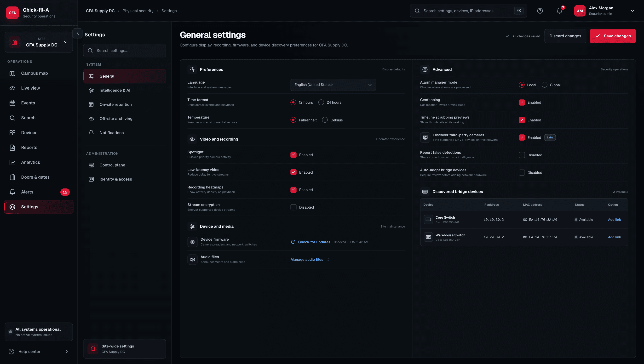
Task: Click Add link for Warehouse Switch
Action: [614, 237]
